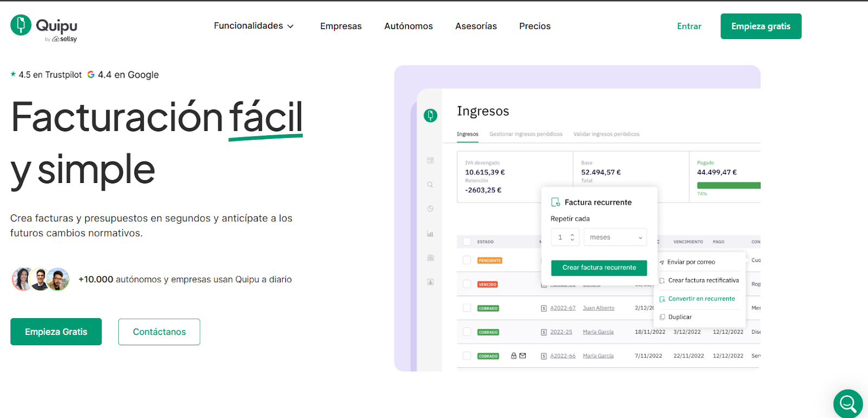The image size is (868, 418).
Task: Click the red VENCIDO status badge
Action: click(x=487, y=284)
